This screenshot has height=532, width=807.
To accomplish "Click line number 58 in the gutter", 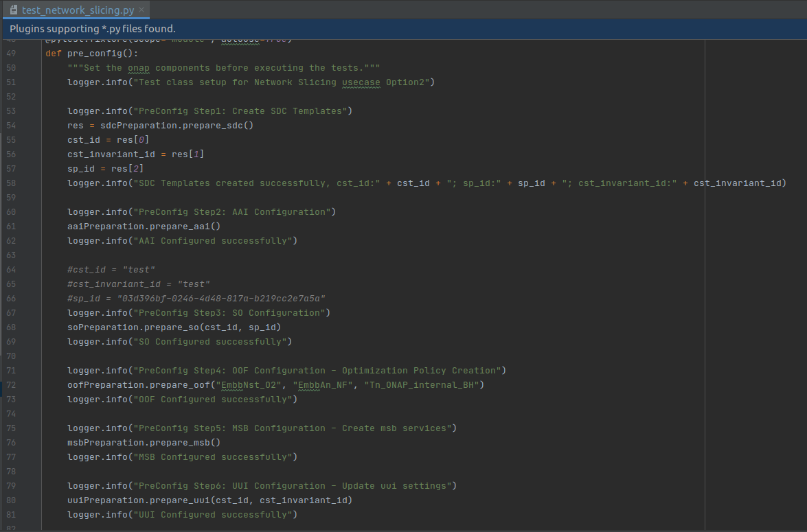I will [11, 183].
